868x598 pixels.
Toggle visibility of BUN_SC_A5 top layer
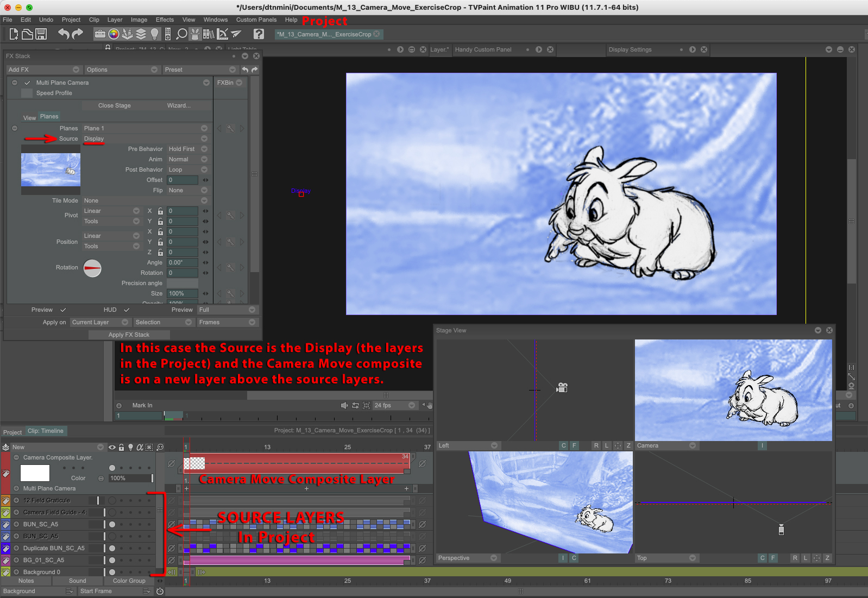(112, 524)
